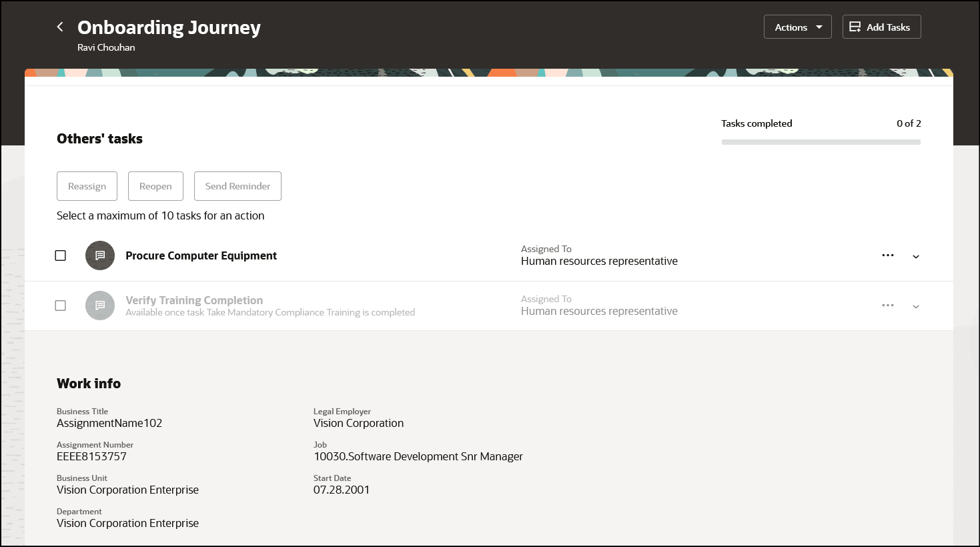Click the Add Tasks button

[x=882, y=27]
